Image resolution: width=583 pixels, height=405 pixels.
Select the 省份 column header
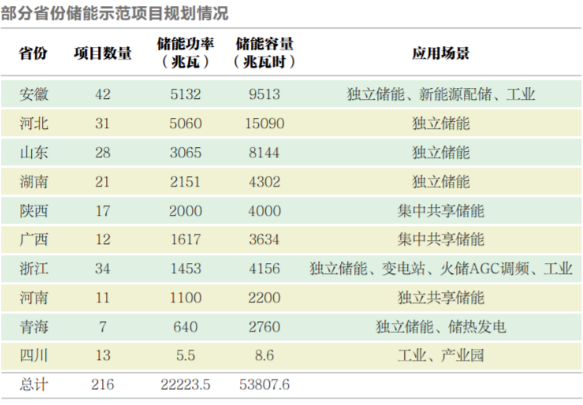[x=33, y=53]
